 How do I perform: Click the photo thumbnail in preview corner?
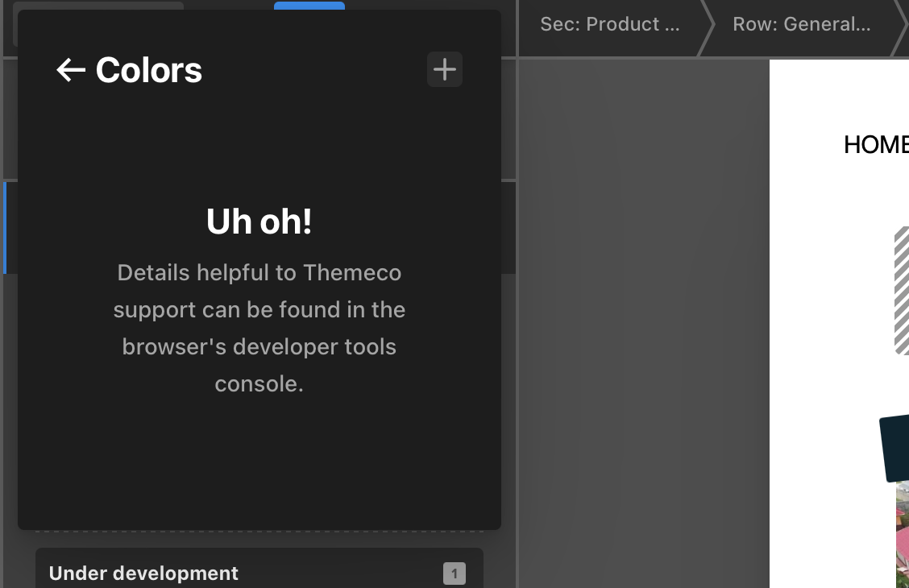903,536
